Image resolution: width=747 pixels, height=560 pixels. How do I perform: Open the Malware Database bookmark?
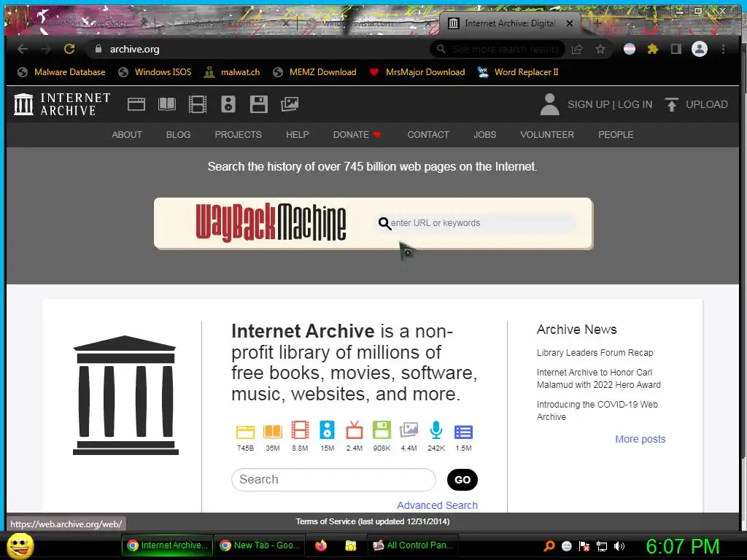[61, 72]
